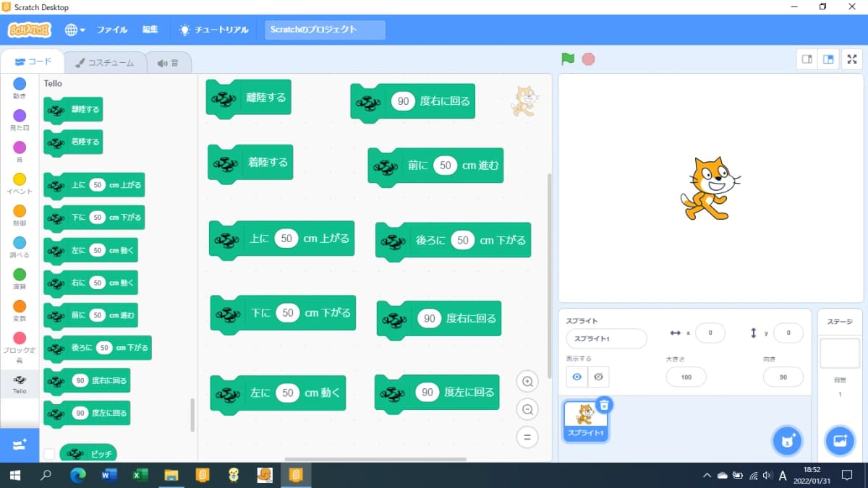Open the チュートリアル tutorials
This screenshot has height=488, width=868.
coord(215,30)
